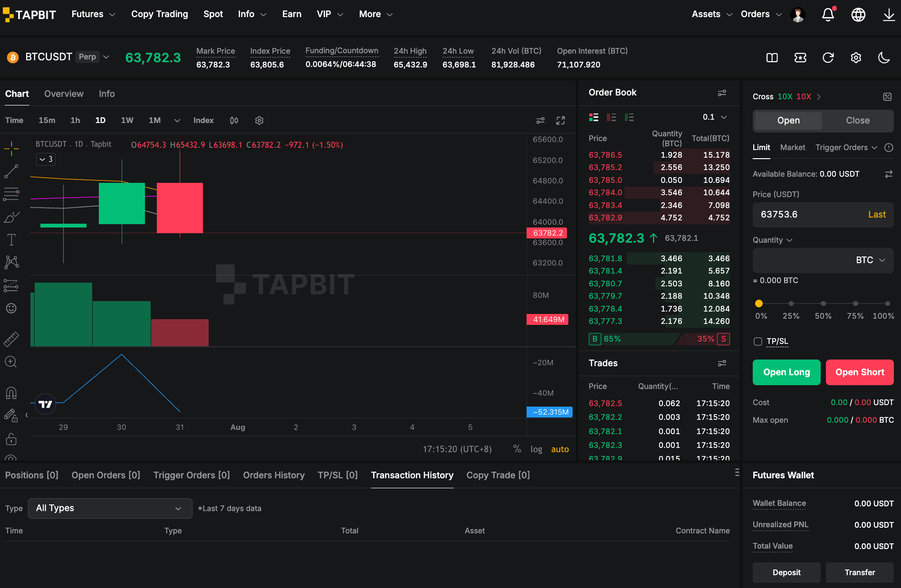
Task: Open the order book 0.1 precision dropdown
Action: point(715,117)
